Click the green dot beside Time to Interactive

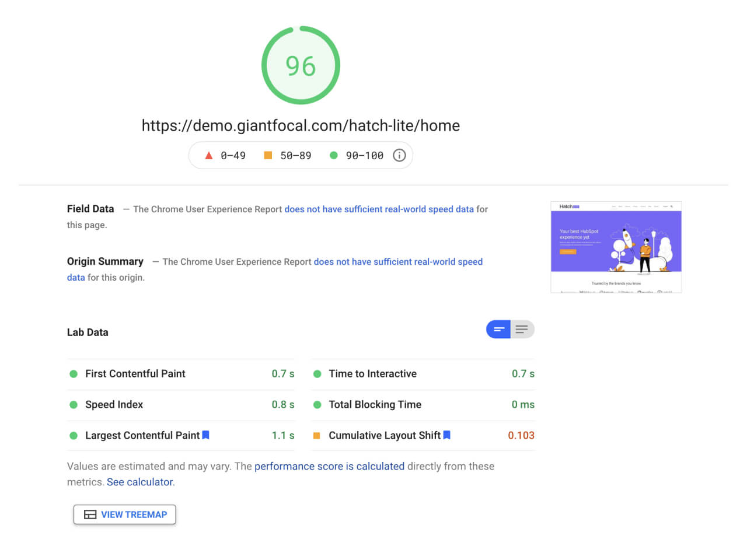click(x=317, y=374)
